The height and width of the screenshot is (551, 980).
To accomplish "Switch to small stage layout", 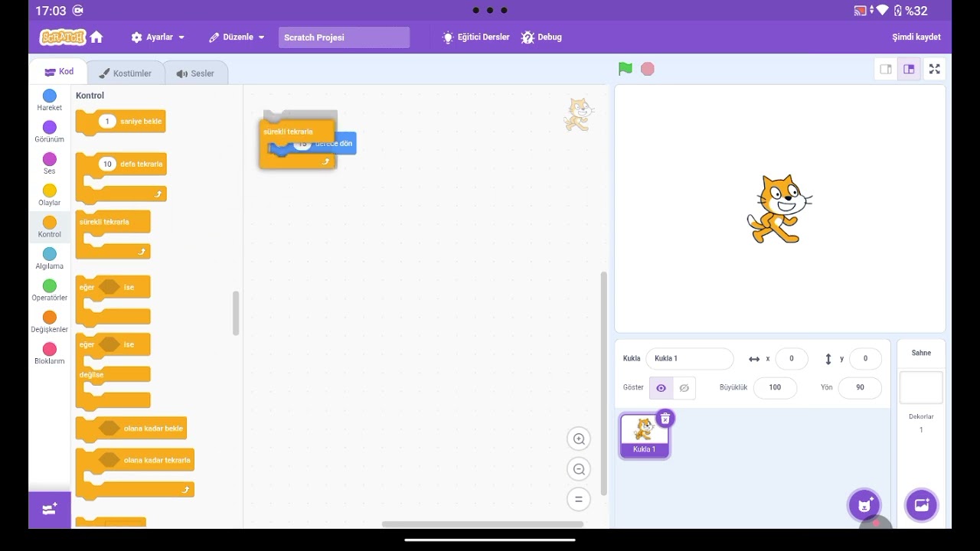I will point(886,69).
